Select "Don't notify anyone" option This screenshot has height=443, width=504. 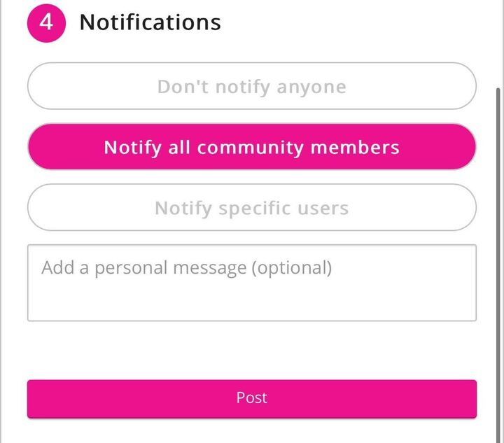pyautogui.click(x=251, y=86)
